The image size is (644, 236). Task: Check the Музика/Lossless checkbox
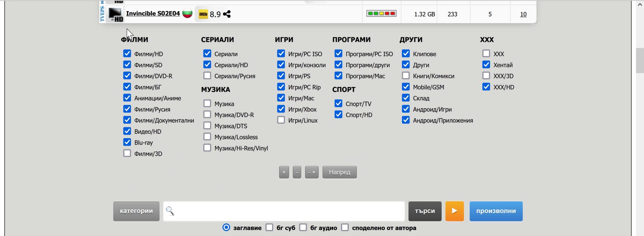tap(207, 137)
